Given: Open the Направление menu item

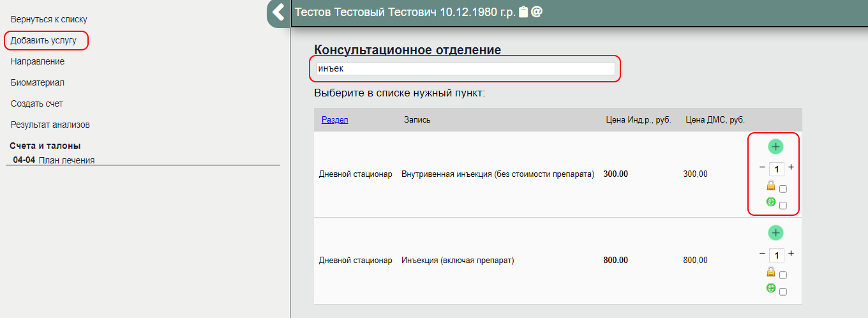Looking at the screenshot, I should click(38, 62).
